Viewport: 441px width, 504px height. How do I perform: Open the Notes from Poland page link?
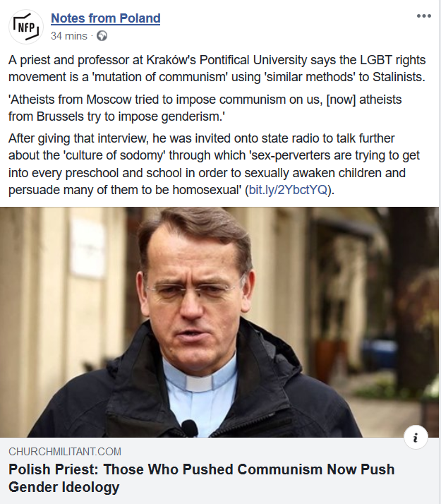pyautogui.click(x=105, y=18)
